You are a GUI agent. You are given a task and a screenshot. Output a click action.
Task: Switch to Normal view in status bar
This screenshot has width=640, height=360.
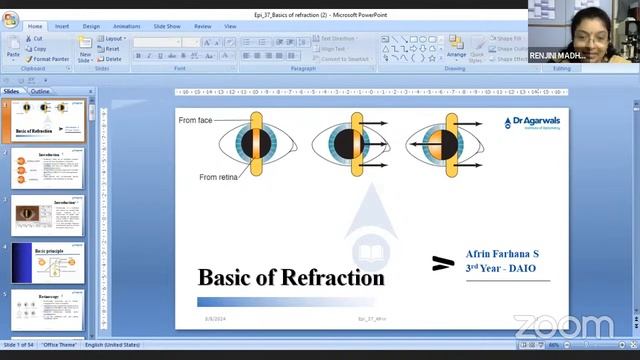523,345
